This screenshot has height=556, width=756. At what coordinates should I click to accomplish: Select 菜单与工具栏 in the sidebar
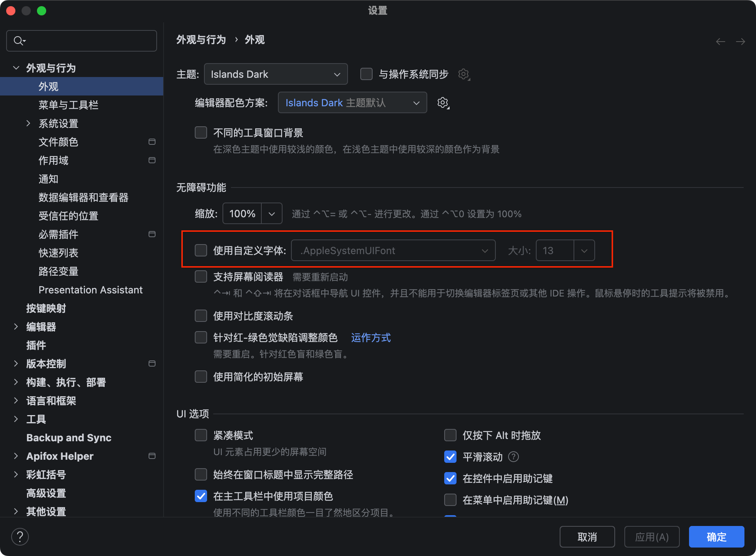69,105
